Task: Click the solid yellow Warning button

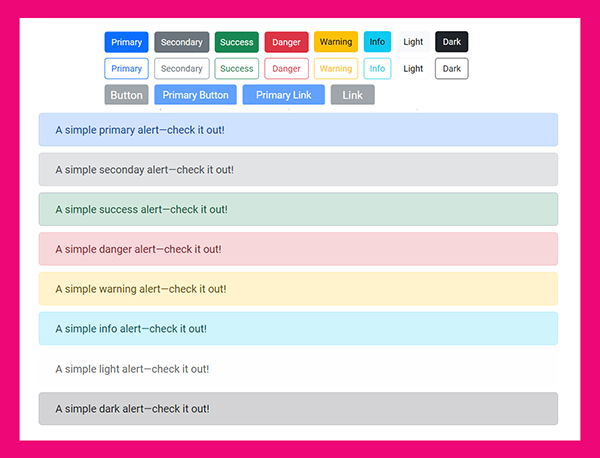Action: click(x=336, y=42)
